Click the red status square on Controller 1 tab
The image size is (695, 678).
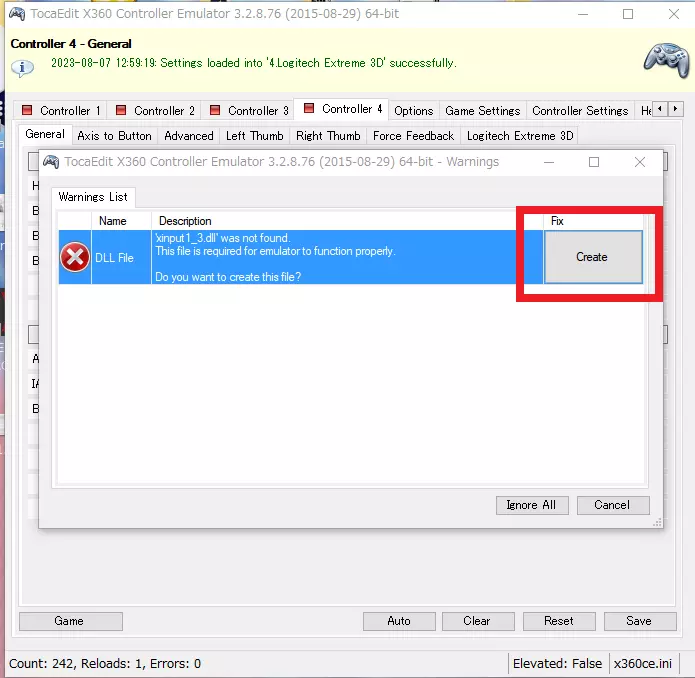pyautogui.click(x=27, y=110)
